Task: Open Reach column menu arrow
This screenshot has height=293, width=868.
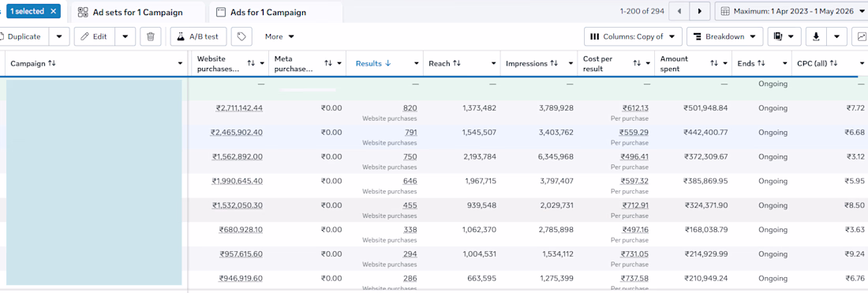Action: [493, 64]
